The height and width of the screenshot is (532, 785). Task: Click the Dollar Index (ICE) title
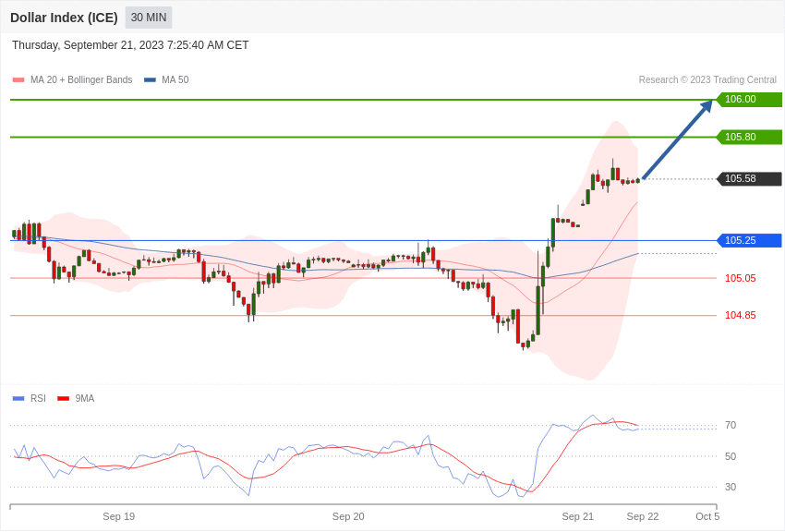[64, 18]
